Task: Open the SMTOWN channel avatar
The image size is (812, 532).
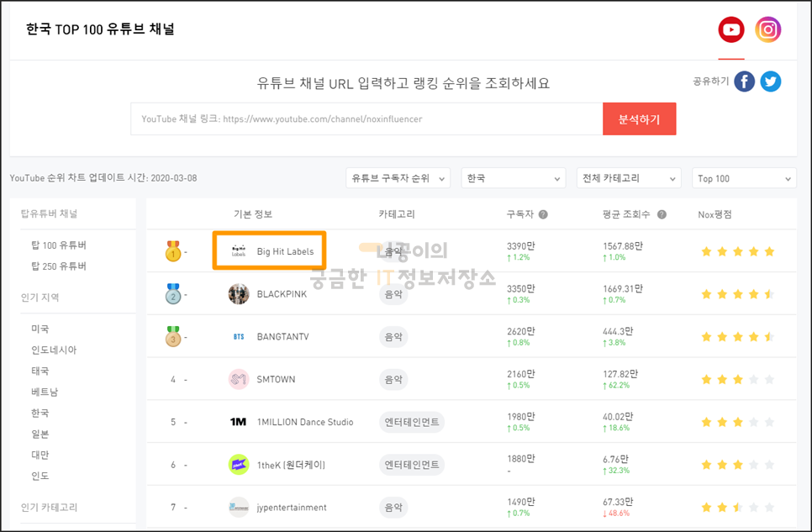Action: pos(239,379)
